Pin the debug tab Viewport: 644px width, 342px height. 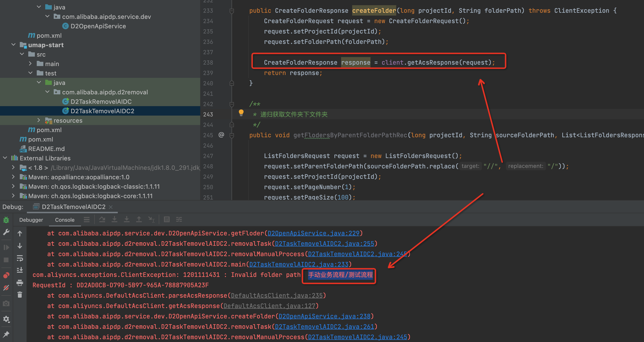click(6, 334)
